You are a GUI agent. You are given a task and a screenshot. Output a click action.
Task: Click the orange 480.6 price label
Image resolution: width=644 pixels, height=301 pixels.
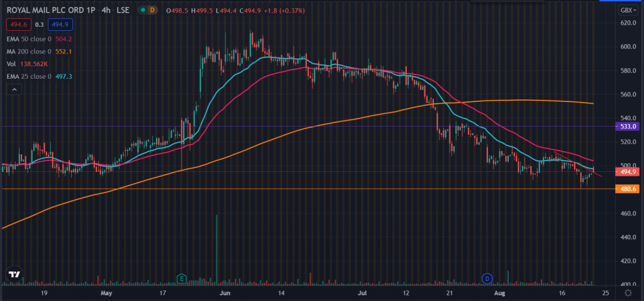pyautogui.click(x=626, y=189)
